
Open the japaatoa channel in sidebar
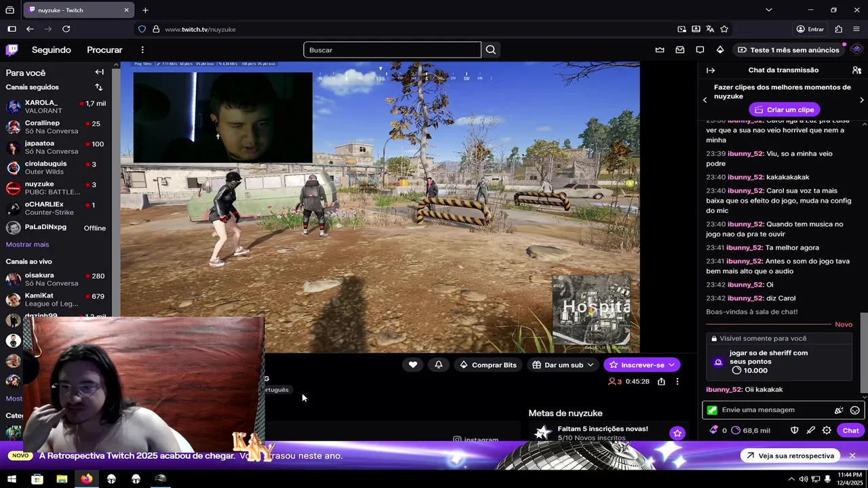56,147
